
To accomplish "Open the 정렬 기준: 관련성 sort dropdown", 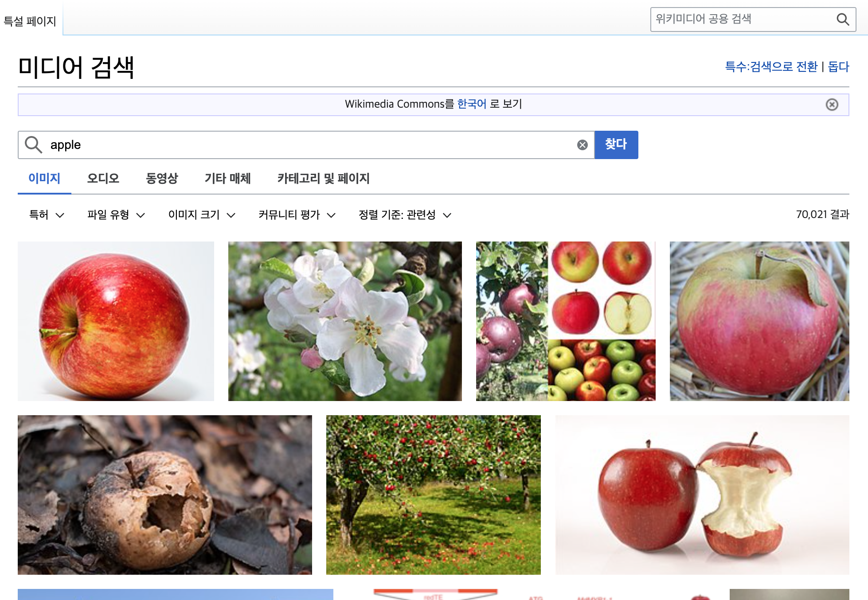I will [x=404, y=215].
